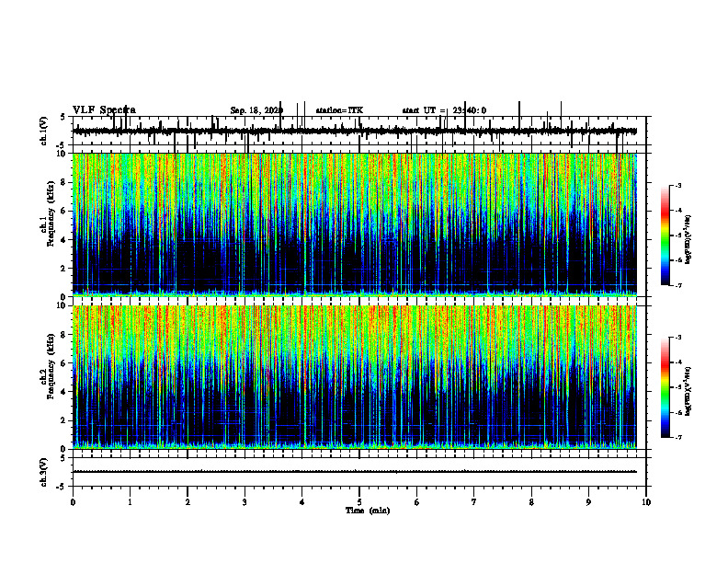Click time axis tick label '9'
The height and width of the screenshot is (563, 728).
click(588, 502)
